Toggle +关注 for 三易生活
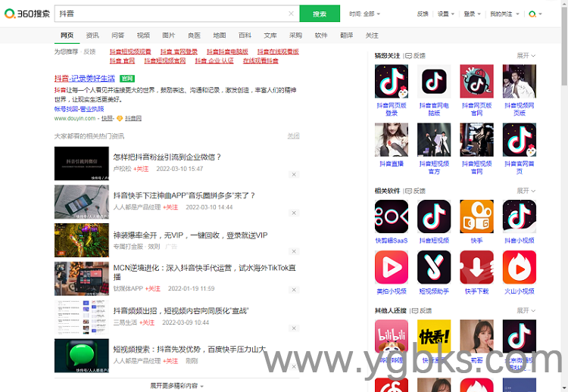This screenshot has width=568, height=392. 148,322
